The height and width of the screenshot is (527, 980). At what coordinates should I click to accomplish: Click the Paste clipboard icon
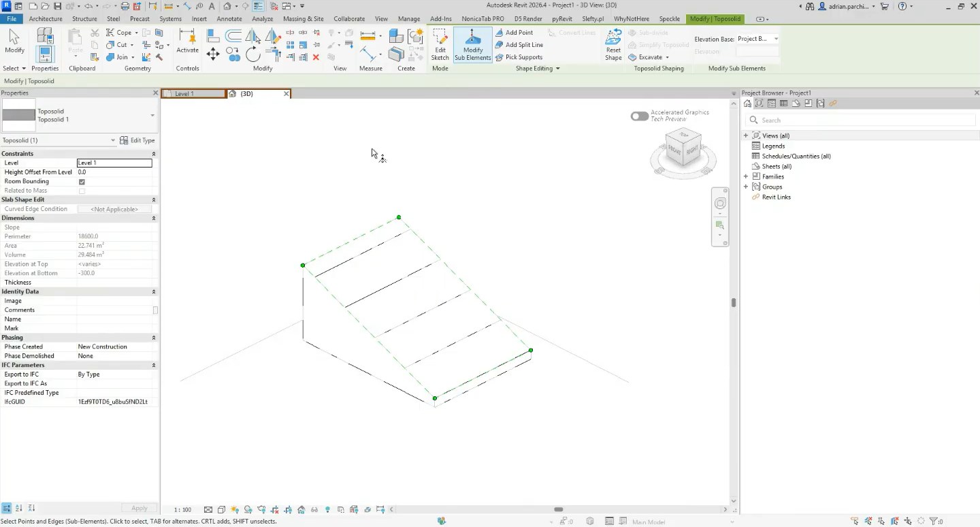coord(76,41)
